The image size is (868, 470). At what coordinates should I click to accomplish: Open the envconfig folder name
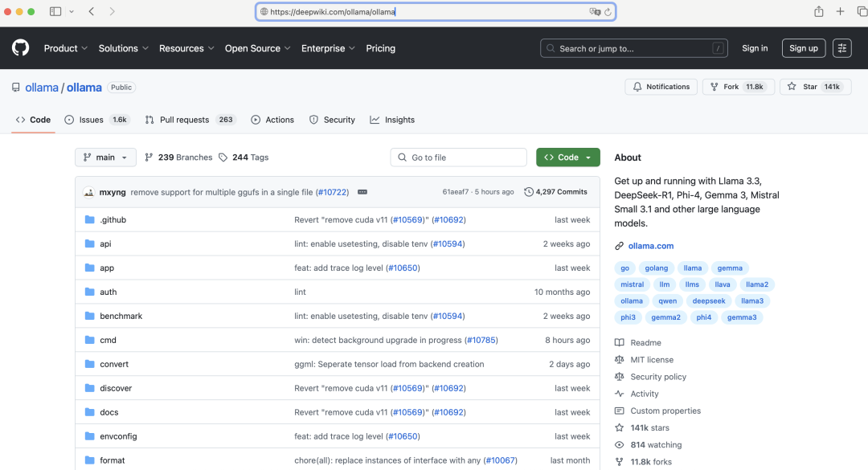coord(118,436)
